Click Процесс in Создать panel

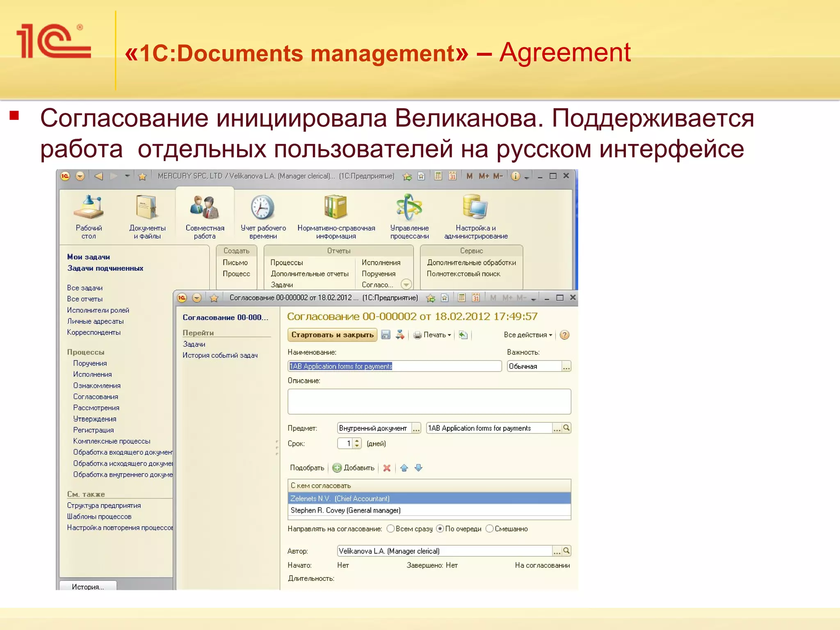pyautogui.click(x=236, y=274)
